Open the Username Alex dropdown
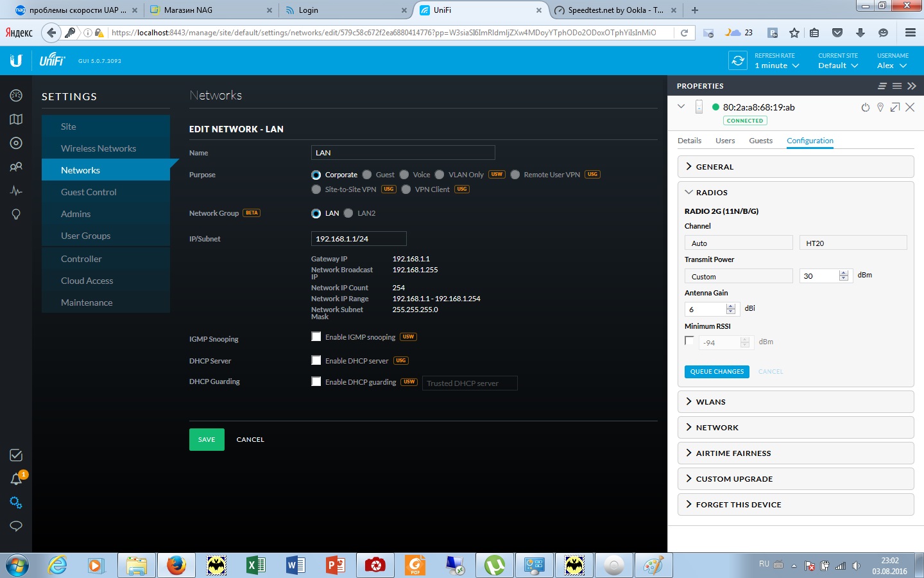 (892, 66)
